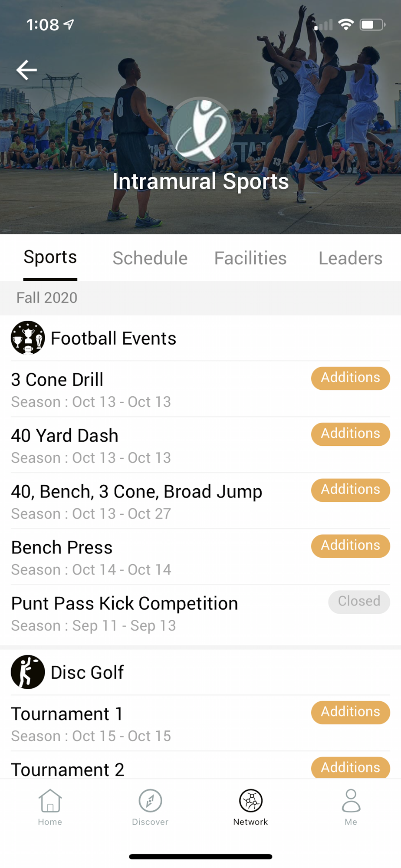401x868 pixels.
Task: Tap the Football Events trophy icon
Action: (x=28, y=338)
